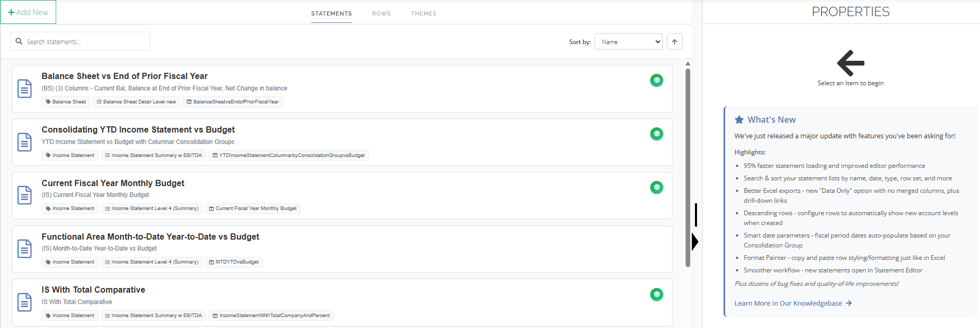Image resolution: width=980 pixels, height=328 pixels.
Task: Click Income Statement Summary w EBITDA tag on IS With Total Comparative card
Action: 153,316
